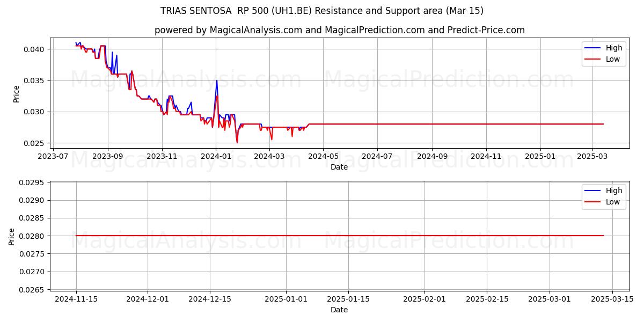644x322 pixels.
Task: Click the '2025-01-15' x-axis tick label
Action: [348, 299]
